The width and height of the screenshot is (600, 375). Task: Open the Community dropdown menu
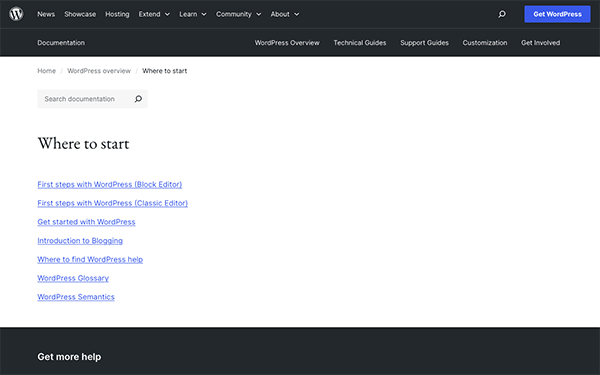click(x=238, y=14)
